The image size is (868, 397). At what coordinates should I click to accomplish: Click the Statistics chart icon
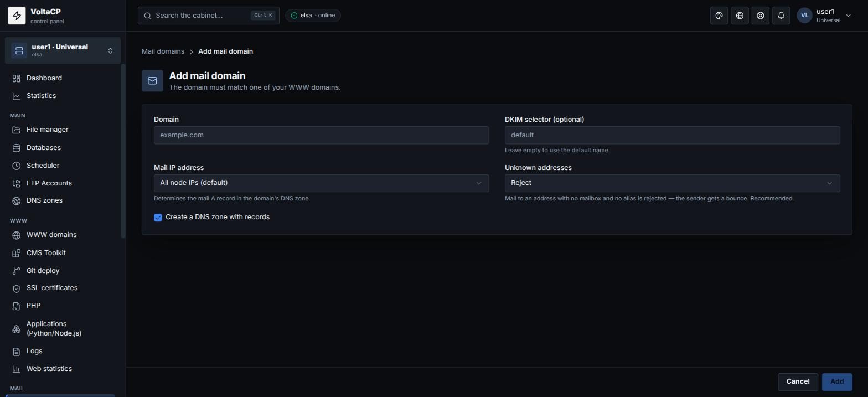(x=17, y=96)
